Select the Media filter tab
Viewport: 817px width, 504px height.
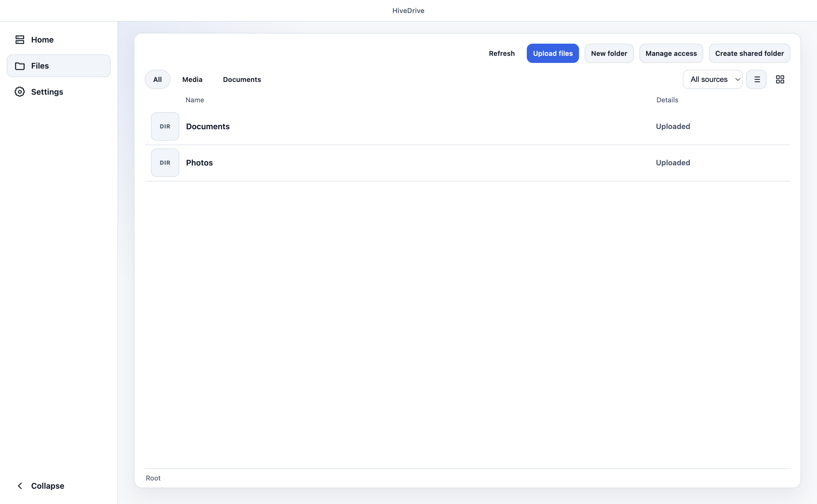pos(192,79)
